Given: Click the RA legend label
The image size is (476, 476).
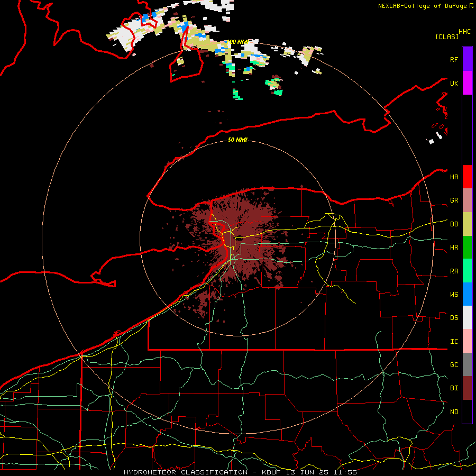Looking at the screenshot, I should (x=454, y=271).
